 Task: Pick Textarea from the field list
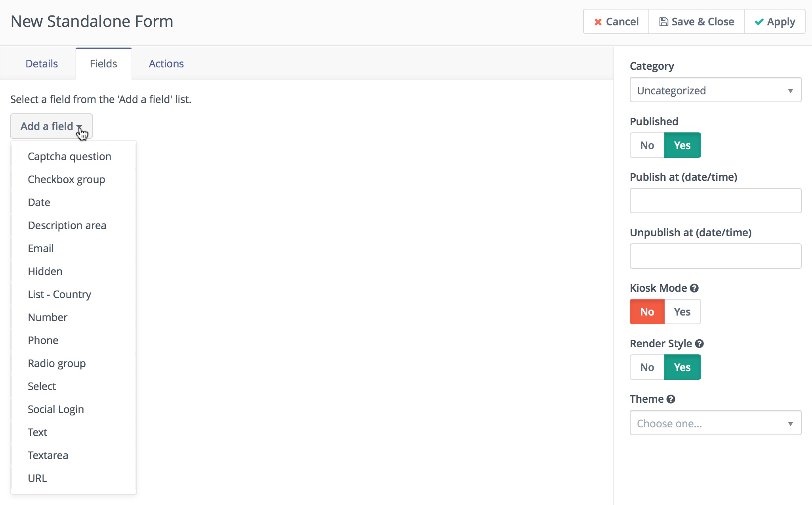click(x=48, y=455)
